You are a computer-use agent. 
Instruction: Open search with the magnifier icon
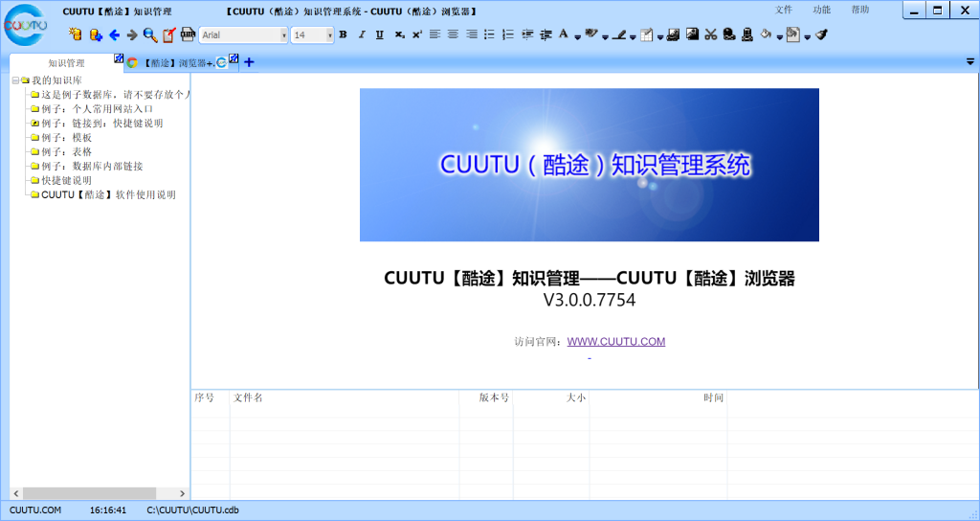pyautogui.click(x=150, y=35)
